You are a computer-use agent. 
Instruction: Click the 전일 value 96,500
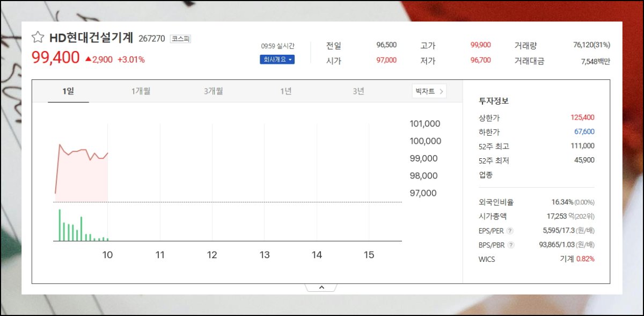(386, 45)
